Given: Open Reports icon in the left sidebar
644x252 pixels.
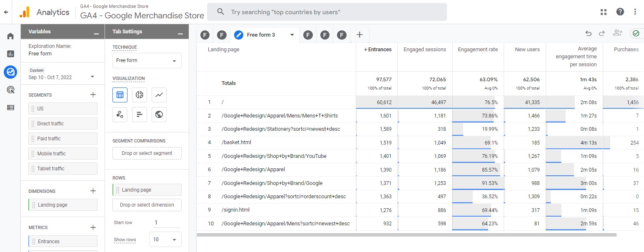Looking at the screenshot, I should tap(10, 54).
